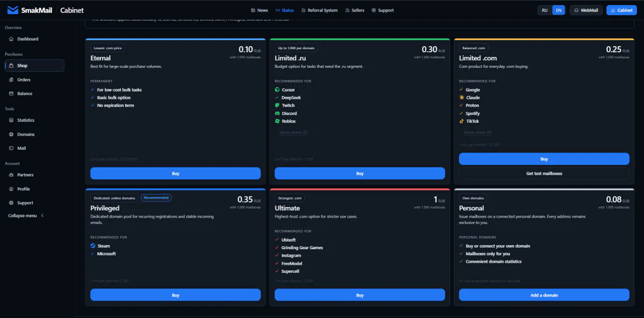This screenshot has height=318, width=644.
Task: Click the Dedicated .online domains tag
Action: click(x=114, y=198)
